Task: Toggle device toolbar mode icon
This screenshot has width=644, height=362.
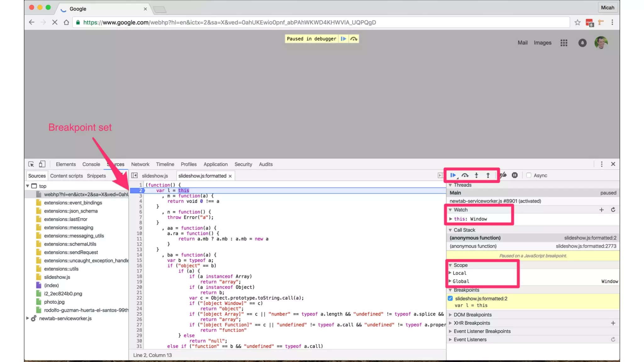Action: point(42,164)
